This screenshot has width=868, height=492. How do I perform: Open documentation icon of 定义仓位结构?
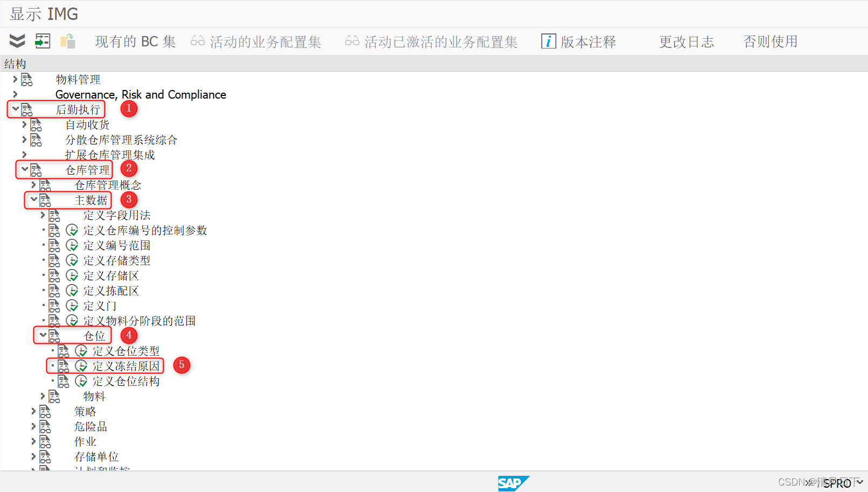click(64, 382)
